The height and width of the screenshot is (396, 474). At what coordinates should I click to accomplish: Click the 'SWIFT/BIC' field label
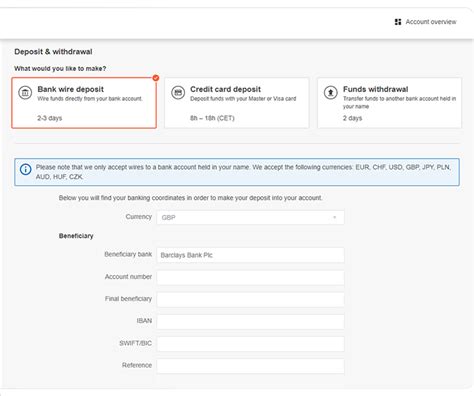tap(135, 343)
